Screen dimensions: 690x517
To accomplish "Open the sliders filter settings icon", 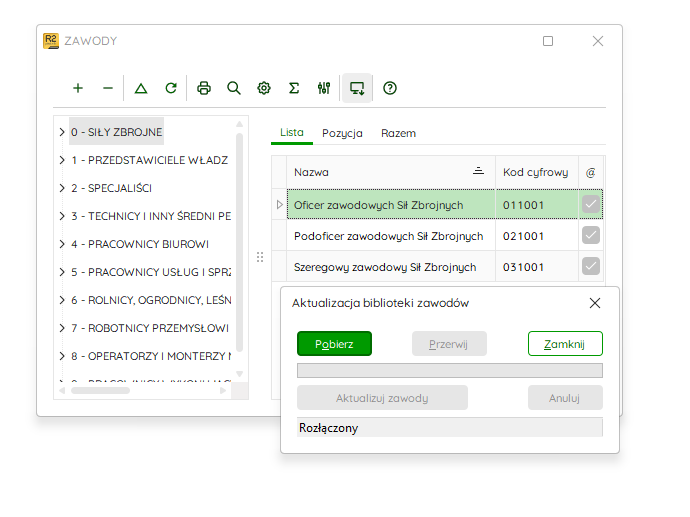I will point(324,88).
